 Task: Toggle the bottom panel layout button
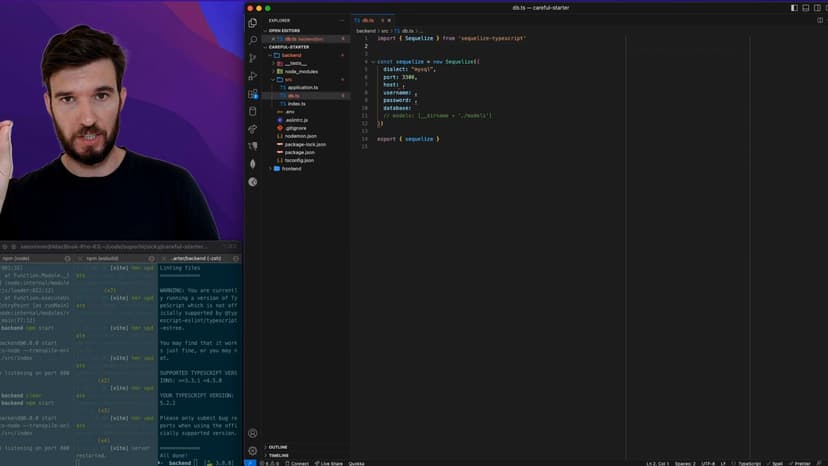tap(805, 8)
